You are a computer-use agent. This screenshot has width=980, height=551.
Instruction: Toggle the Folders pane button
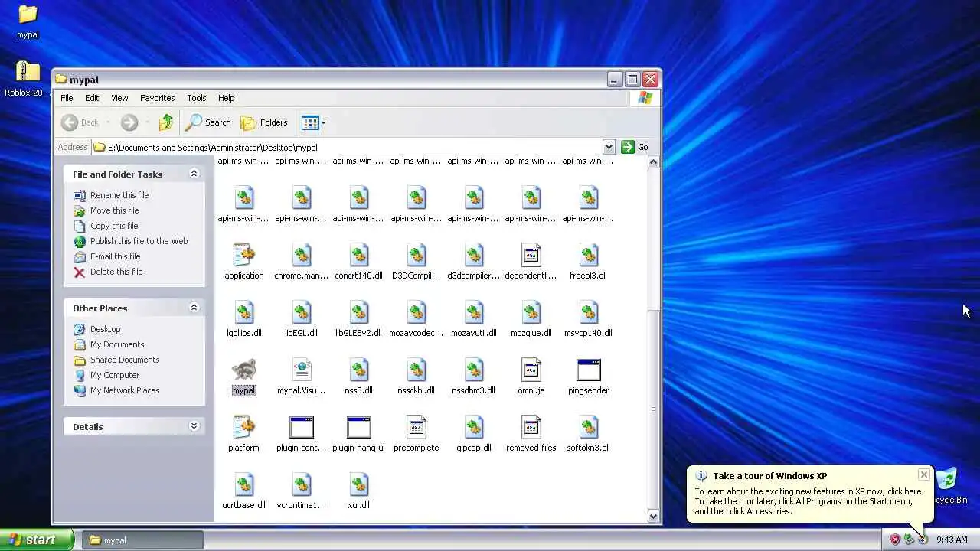pyautogui.click(x=264, y=122)
